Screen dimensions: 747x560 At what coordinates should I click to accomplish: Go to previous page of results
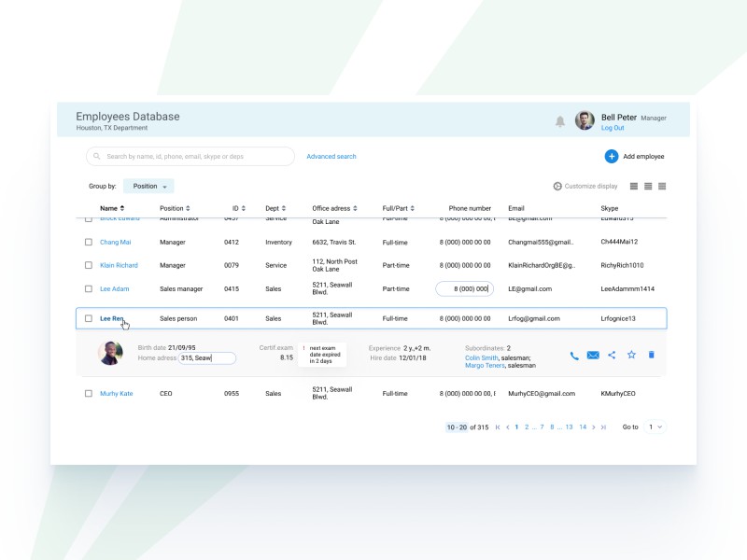507,427
